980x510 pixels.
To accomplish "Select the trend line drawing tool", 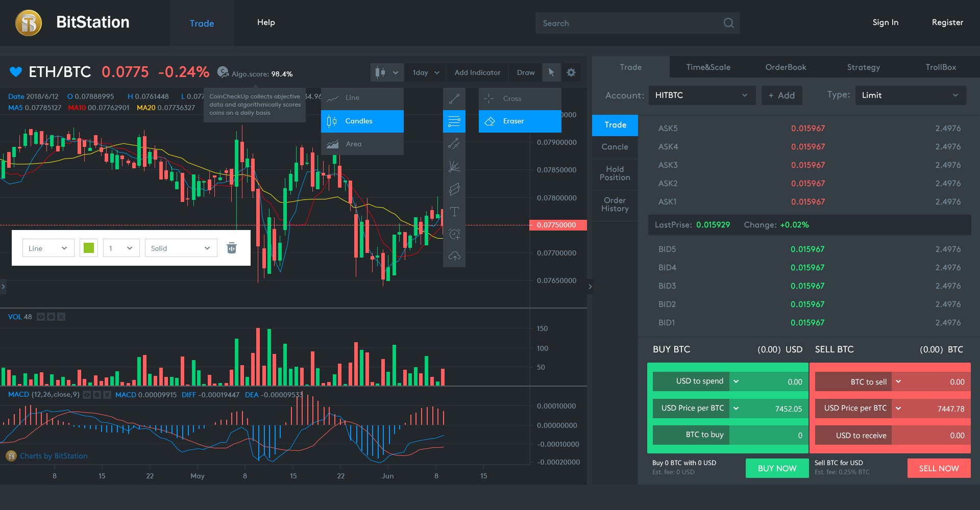I will pyautogui.click(x=454, y=98).
